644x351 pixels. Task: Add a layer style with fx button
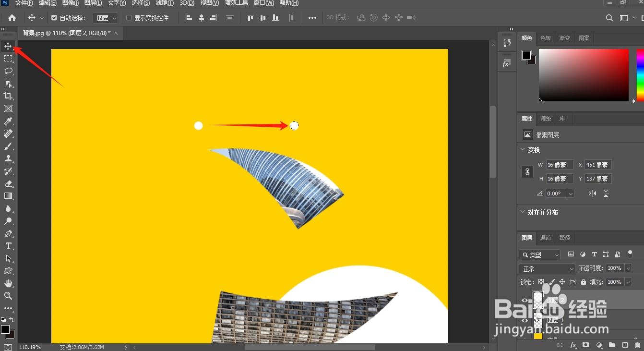(x=573, y=345)
